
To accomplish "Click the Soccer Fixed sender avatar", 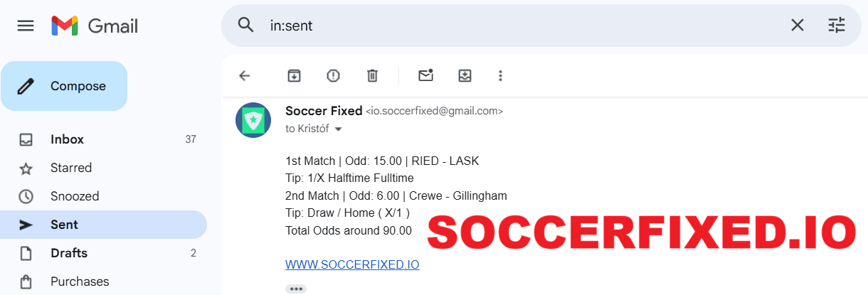I will [x=253, y=120].
